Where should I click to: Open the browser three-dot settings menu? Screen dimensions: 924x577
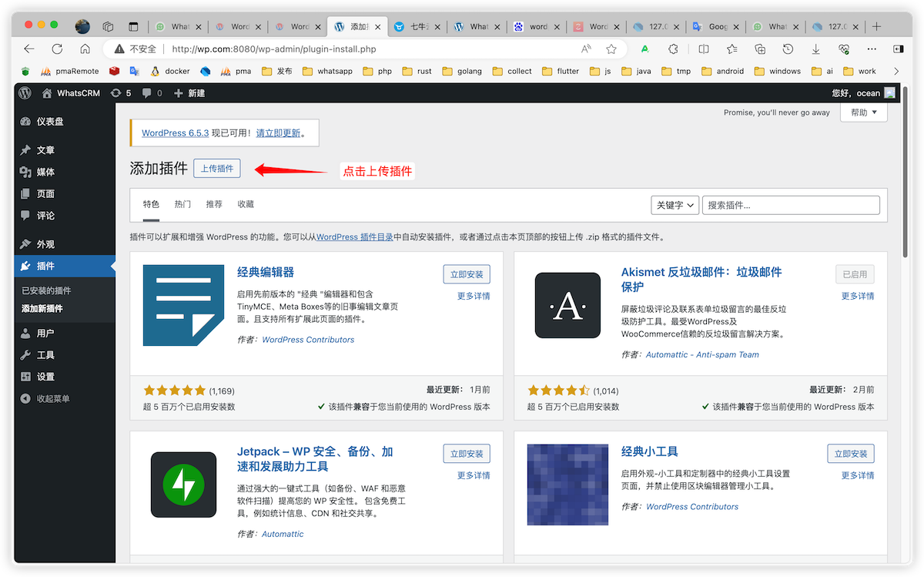[x=872, y=49]
